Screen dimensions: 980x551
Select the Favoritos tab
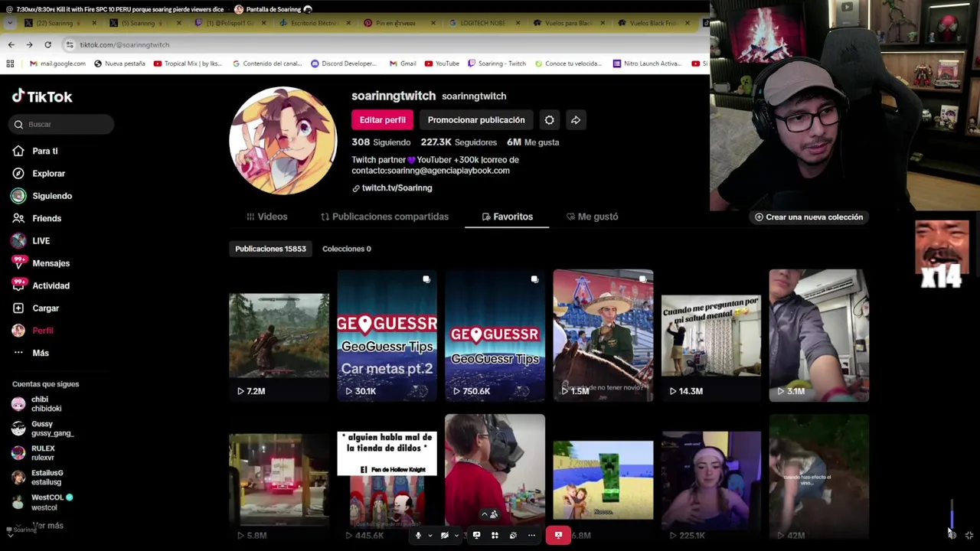click(507, 217)
